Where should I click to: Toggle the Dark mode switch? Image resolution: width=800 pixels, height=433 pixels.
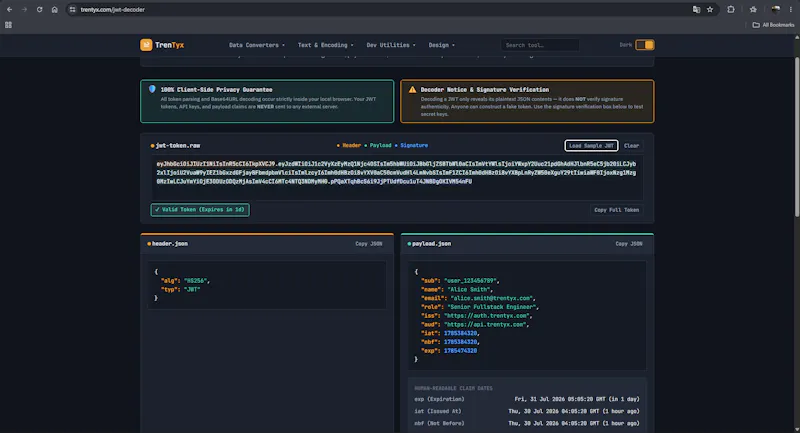644,45
